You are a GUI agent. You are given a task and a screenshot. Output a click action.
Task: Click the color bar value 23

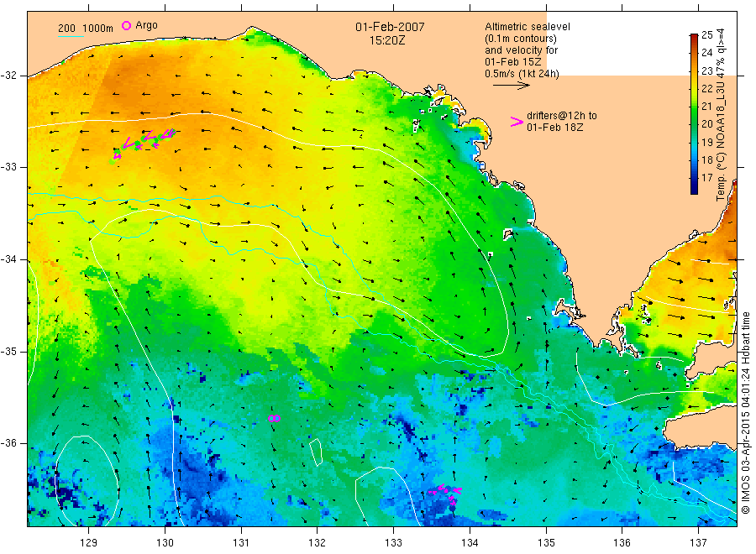706,71
